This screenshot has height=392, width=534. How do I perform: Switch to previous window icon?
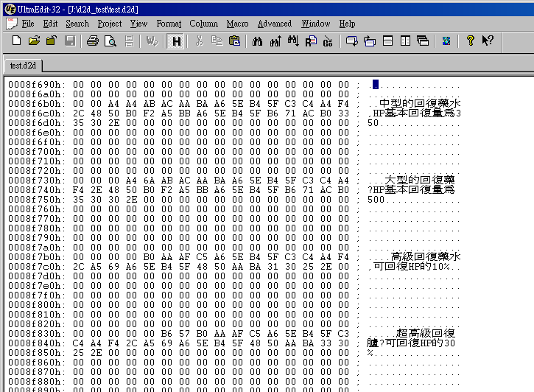370,41
